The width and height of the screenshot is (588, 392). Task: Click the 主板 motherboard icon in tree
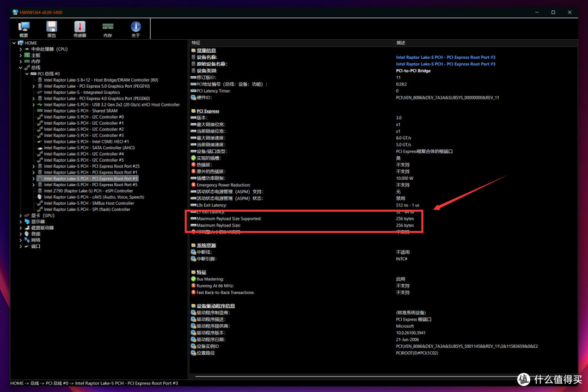(27, 55)
